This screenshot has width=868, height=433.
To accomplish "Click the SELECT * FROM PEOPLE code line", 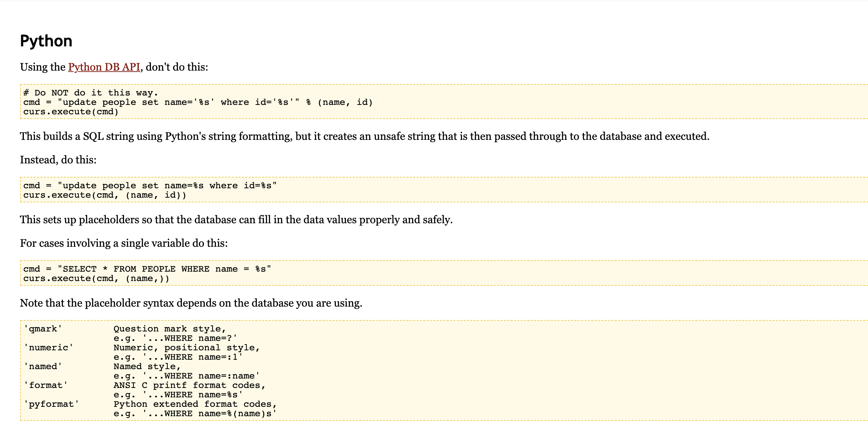I will tap(147, 269).
